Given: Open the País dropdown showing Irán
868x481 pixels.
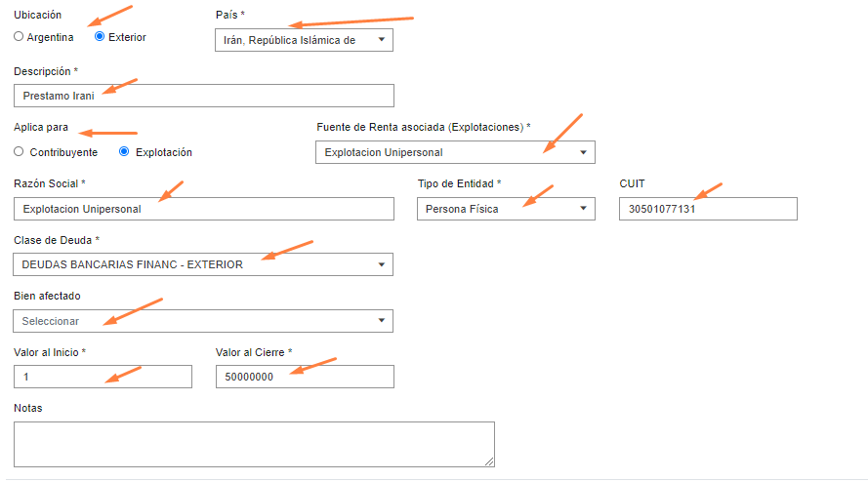Looking at the screenshot, I should (x=304, y=40).
